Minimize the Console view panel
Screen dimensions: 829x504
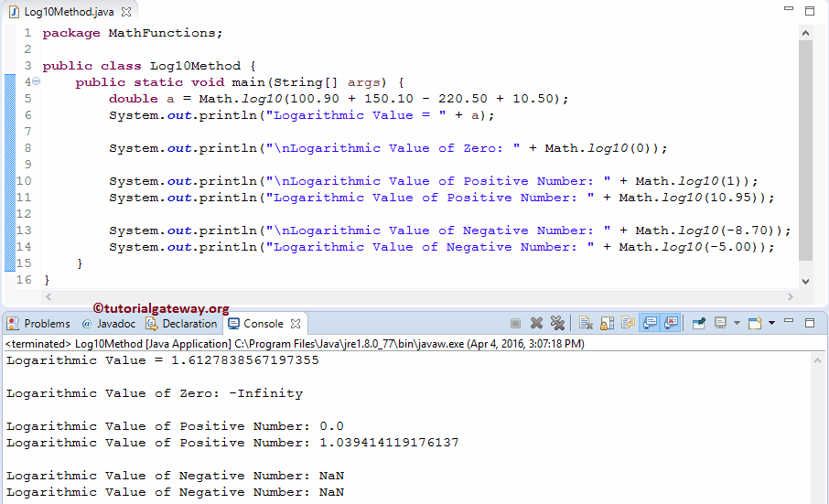coord(789,321)
